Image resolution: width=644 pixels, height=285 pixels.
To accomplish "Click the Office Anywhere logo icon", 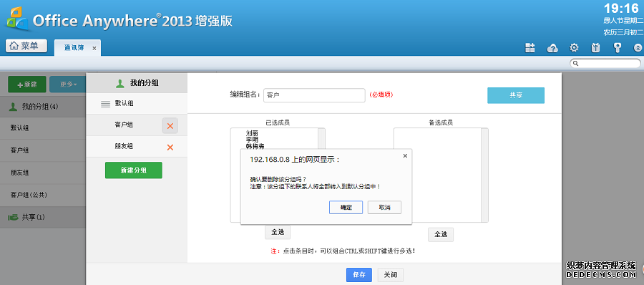I will click(x=17, y=19).
